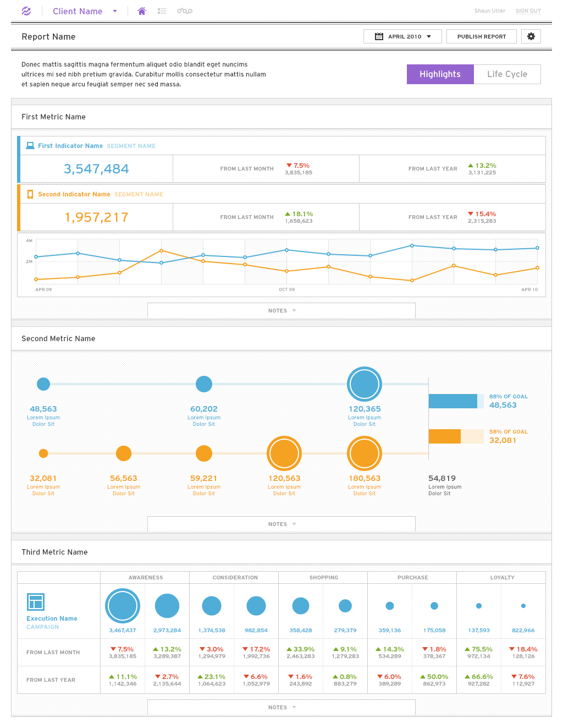
Task: Switch to the Life Cycle view
Action: click(507, 74)
